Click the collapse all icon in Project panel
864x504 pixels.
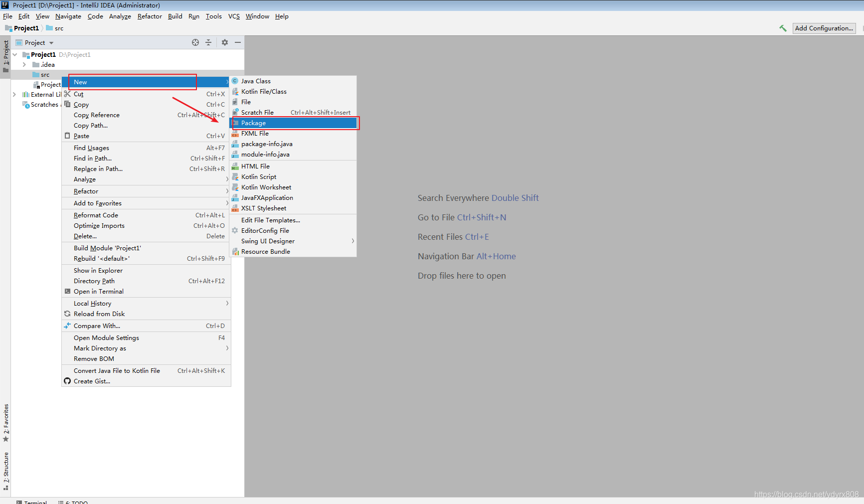[x=208, y=42]
